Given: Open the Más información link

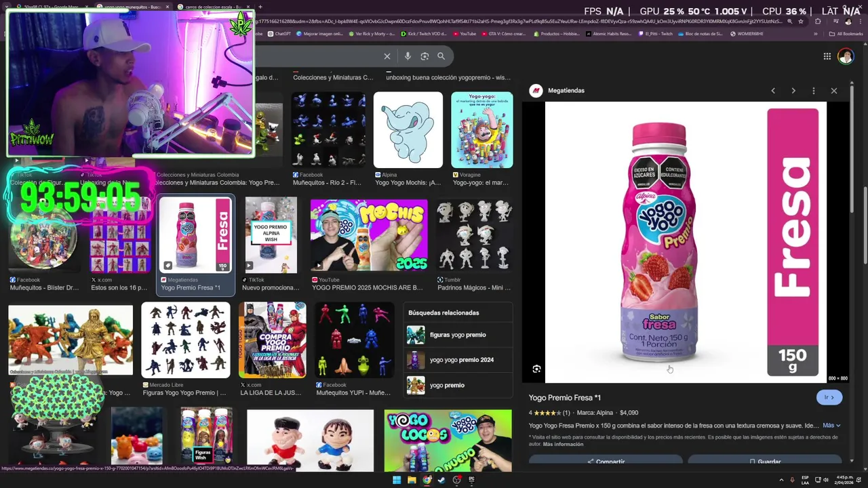Looking at the screenshot, I should tap(563, 444).
